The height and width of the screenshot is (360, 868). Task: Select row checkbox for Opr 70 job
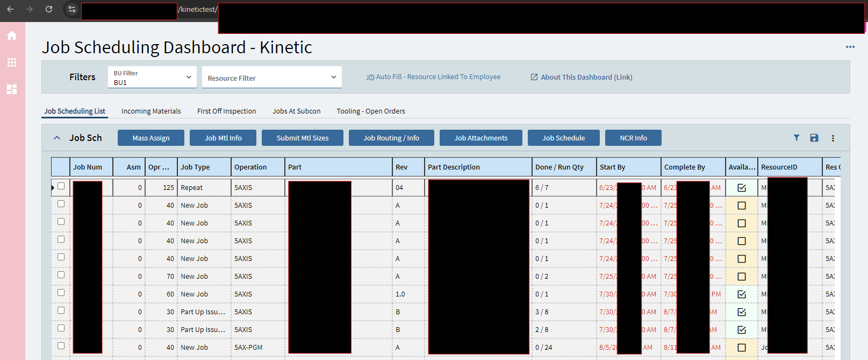(x=61, y=275)
